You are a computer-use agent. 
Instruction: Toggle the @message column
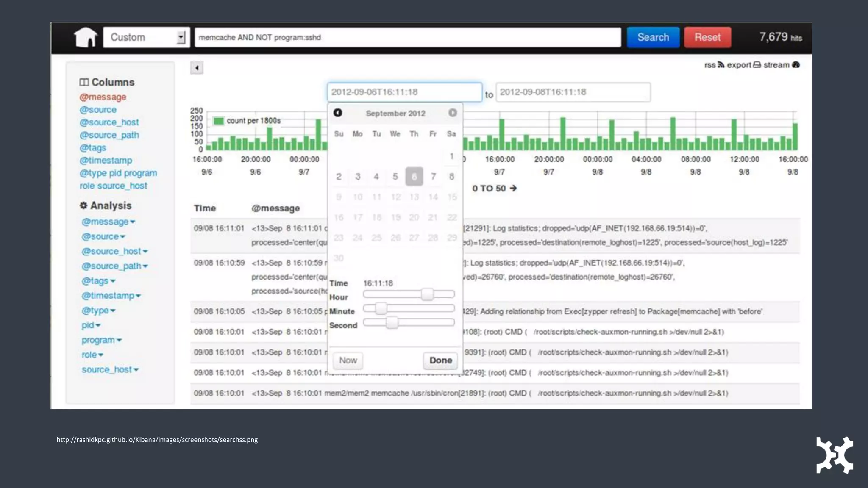coord(103,97)
